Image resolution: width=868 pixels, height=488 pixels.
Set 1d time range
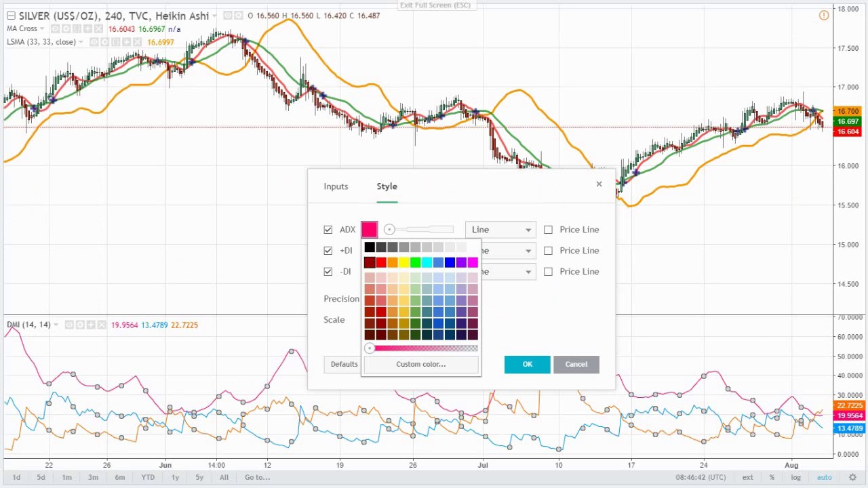click(16, 477)
